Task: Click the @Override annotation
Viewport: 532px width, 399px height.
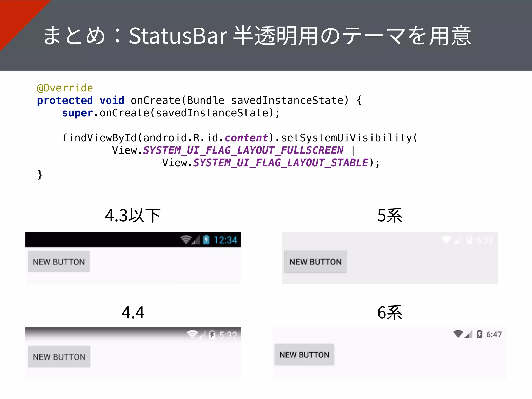Action: pos(65,88)
